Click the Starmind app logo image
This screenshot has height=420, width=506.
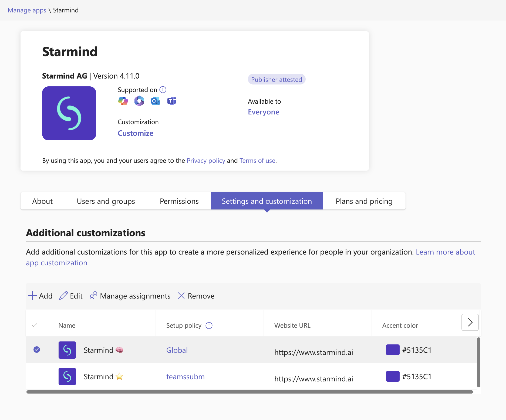[x=69, y=113]
